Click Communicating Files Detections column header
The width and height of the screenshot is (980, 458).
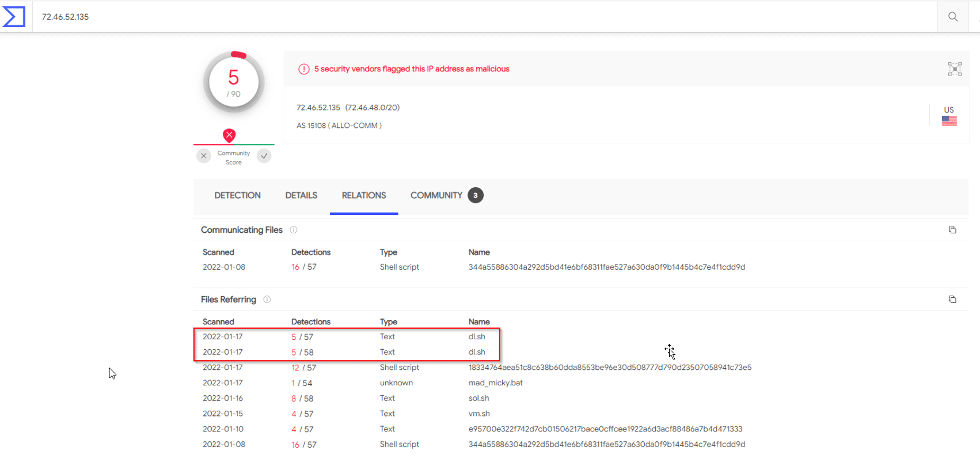[311, 252]
